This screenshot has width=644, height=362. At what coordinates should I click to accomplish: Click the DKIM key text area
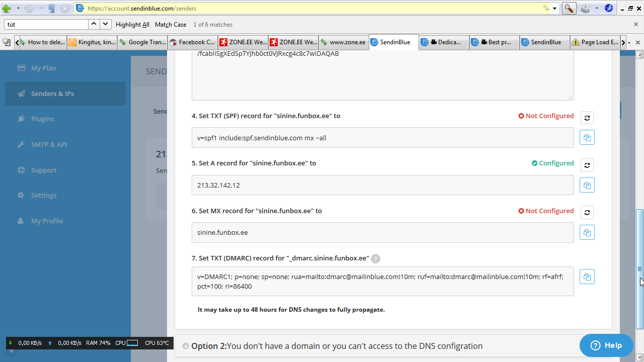[x=382, y=75]
